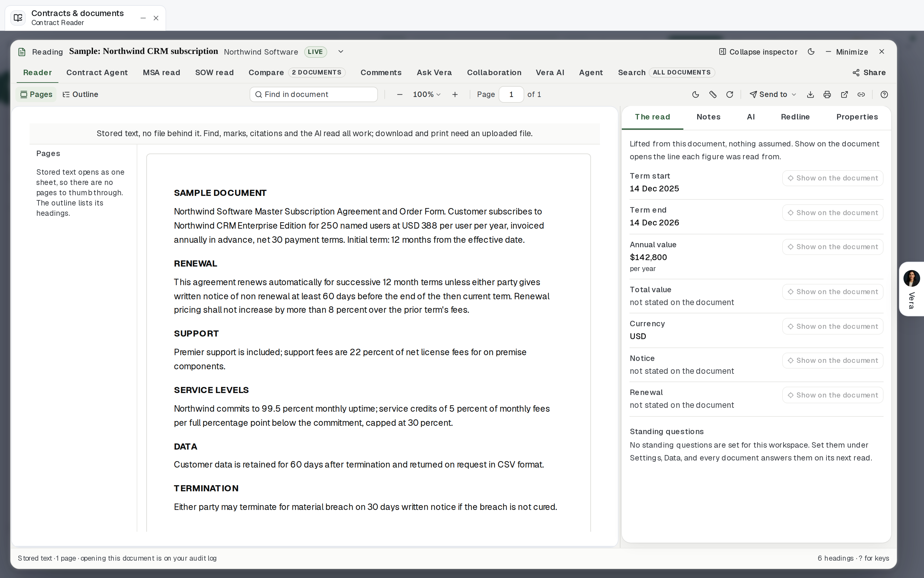The image size is (924, 578).
Task: Open the Contract Agent tab
Action: (x=97, y=73)
